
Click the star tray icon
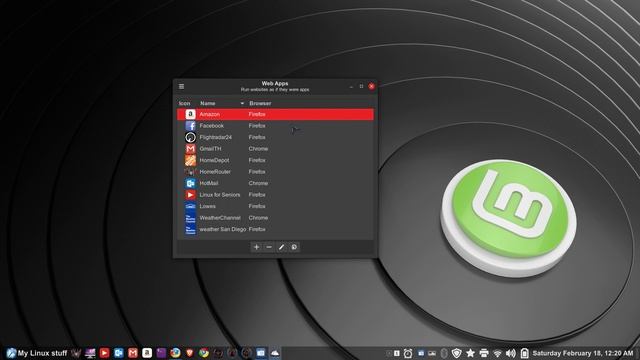[470, 353]
